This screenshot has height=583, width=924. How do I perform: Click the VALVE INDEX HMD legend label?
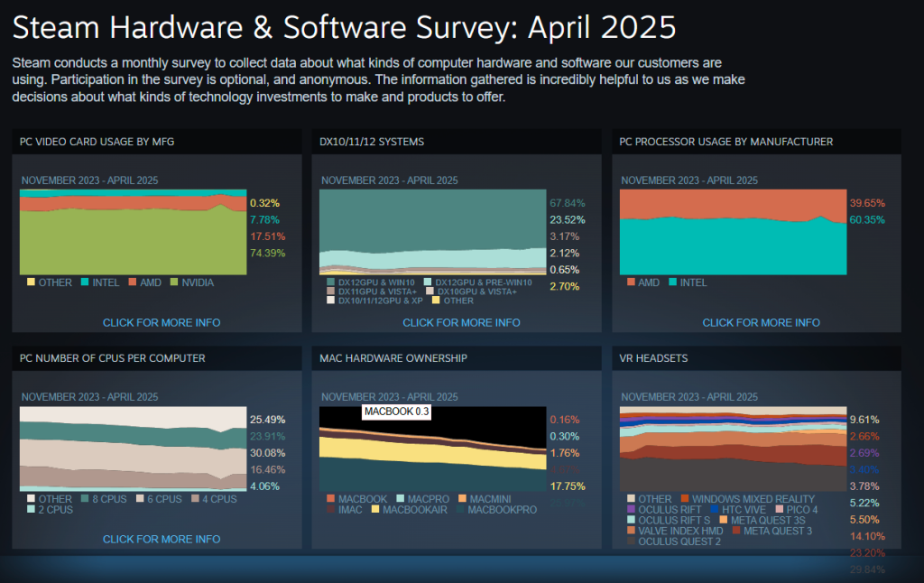[x=680, y=531]
